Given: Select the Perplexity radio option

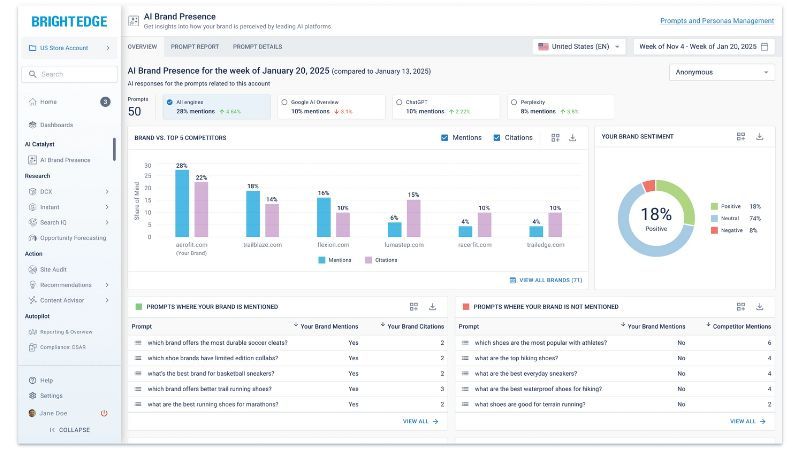Looking at the screenshot, I should coord(514,102).
